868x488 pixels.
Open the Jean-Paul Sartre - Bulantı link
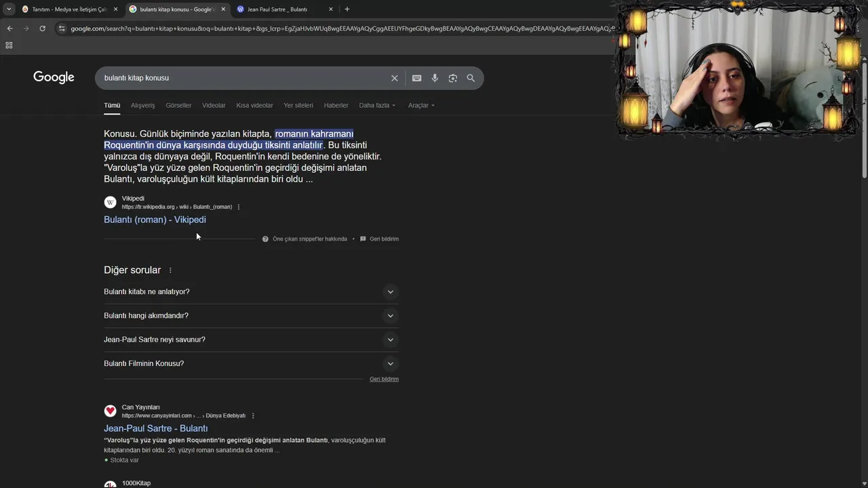pyautogui.click(x=155, y=428)
